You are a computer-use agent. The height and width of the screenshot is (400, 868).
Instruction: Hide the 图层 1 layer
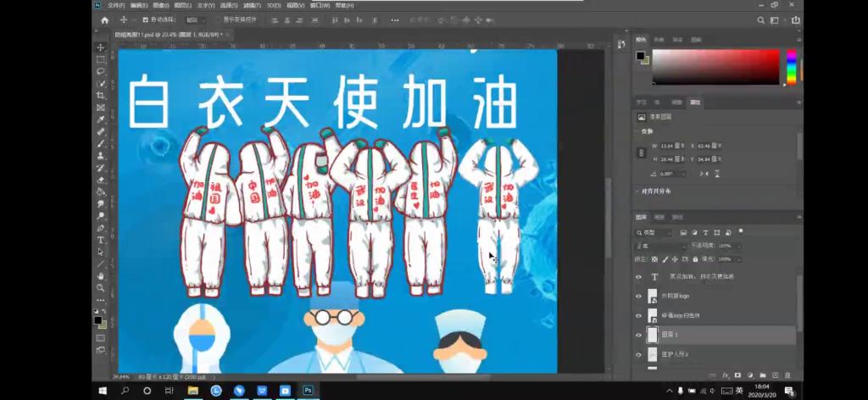pyautogui.click(x=639, y=336)
